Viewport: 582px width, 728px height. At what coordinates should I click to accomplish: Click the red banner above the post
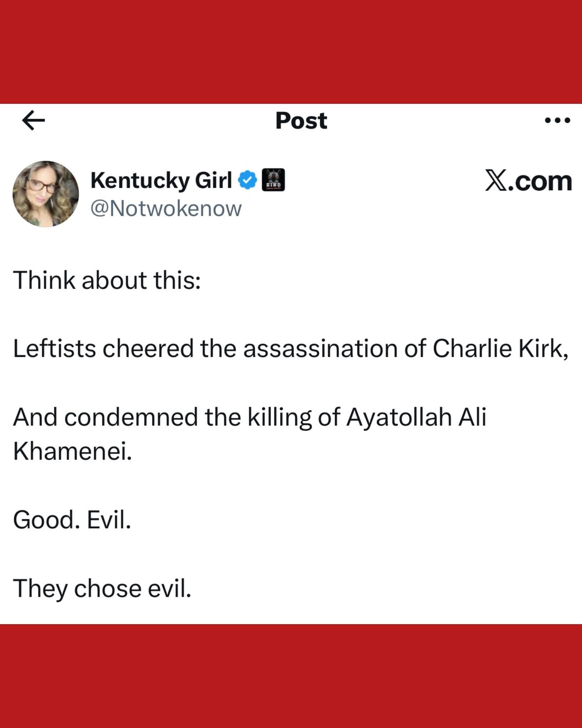click(291, 52)
